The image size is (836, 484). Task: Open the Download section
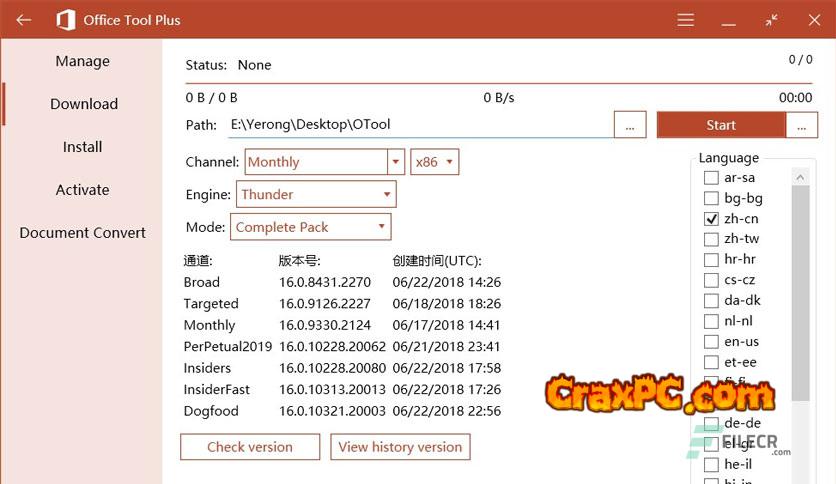(x=83, y=104)
